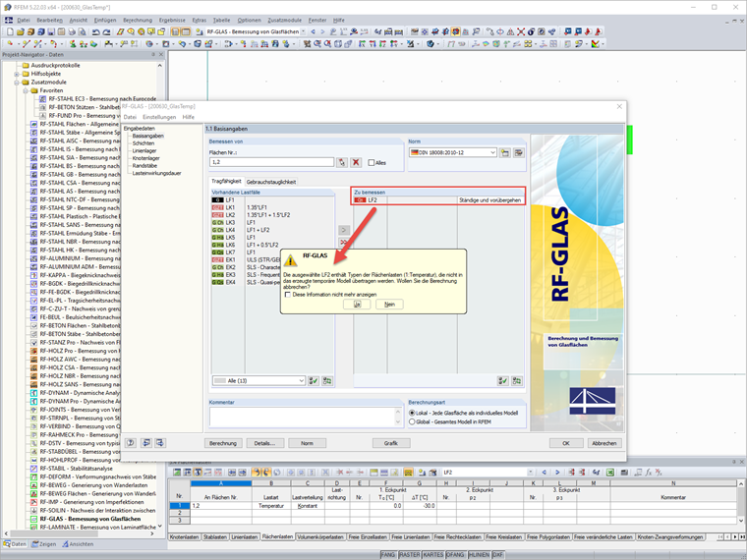Image resolution: width=747 pixels, height=560 pixels.
Task: Click the next table icon beside the help button
Action: (160, 443)
